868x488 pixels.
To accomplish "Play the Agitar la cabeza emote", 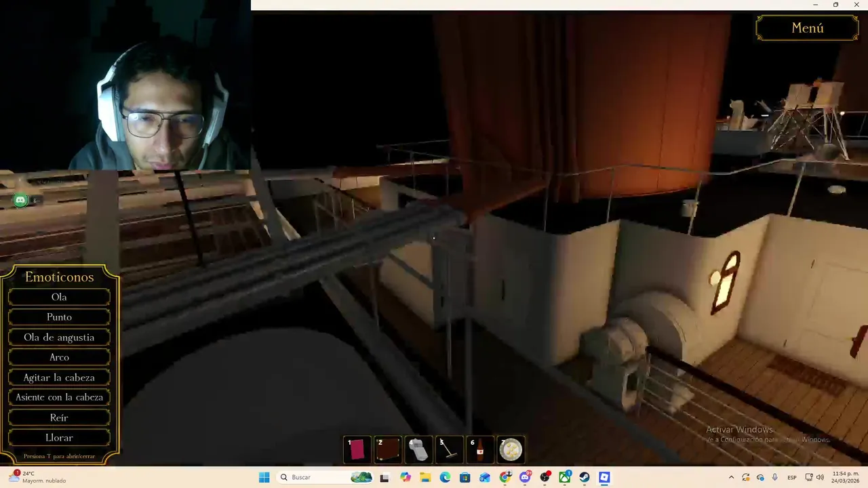I will [x=59, y=378].
